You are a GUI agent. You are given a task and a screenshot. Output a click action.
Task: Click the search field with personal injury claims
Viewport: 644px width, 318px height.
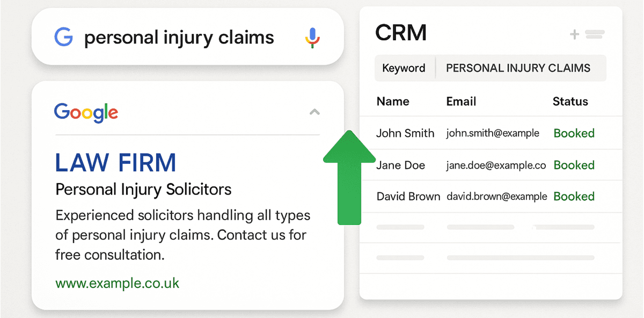point(179,38)
